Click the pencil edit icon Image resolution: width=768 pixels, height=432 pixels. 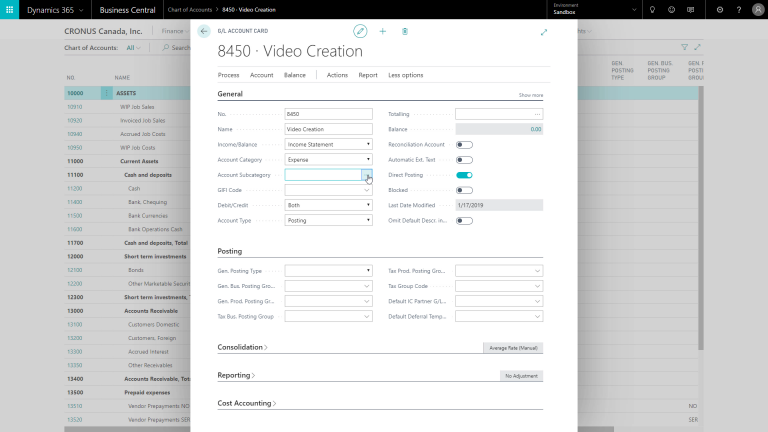[x=360, y=31]
